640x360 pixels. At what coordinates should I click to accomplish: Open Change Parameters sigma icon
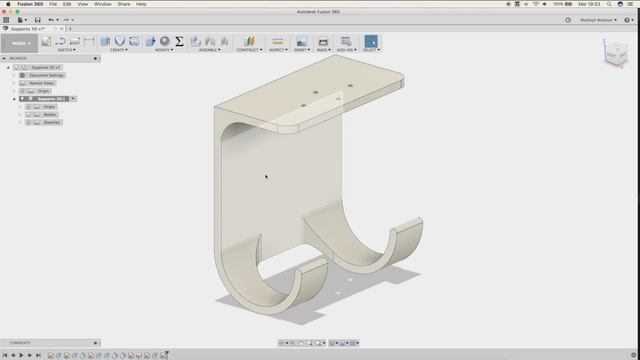coord(179,41)
